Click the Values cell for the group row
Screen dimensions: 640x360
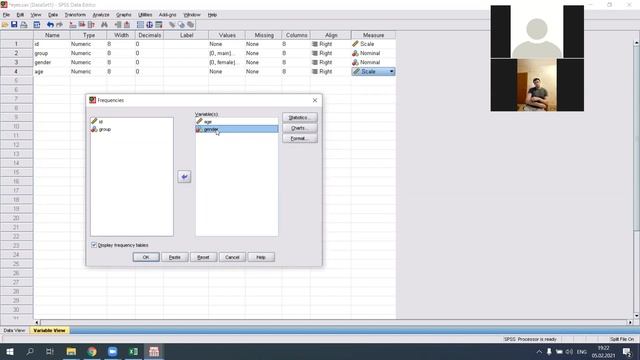click(227, 53)
